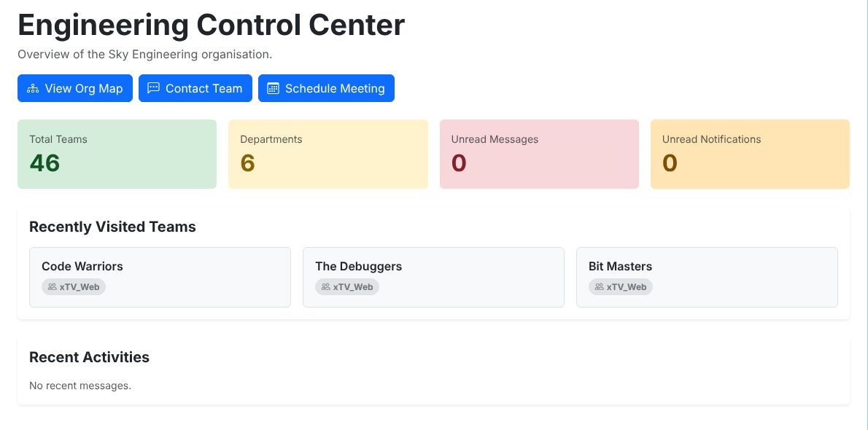Click the org chart icon in View Org Map
This screenshot has width=868, height=430.
[x=33, y=88]
